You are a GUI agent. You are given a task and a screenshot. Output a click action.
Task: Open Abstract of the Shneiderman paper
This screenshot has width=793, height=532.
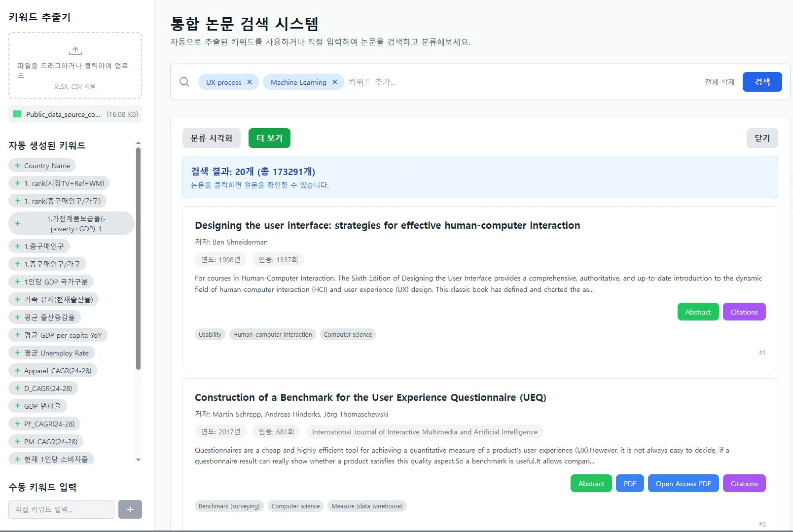(698, 312)
